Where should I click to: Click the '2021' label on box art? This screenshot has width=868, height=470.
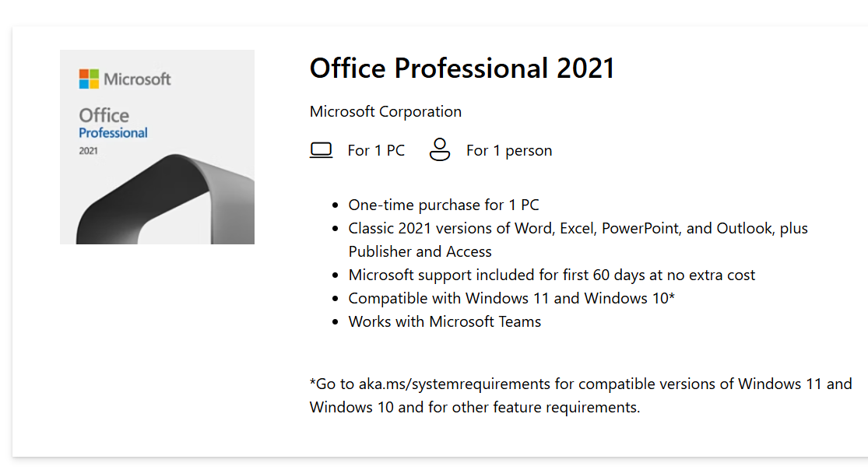click(88, 151)
